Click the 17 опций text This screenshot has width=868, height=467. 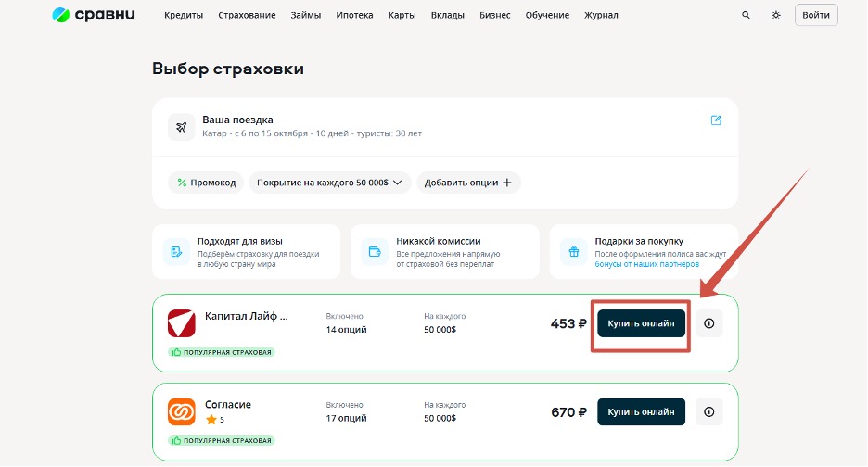pos(346,418)
